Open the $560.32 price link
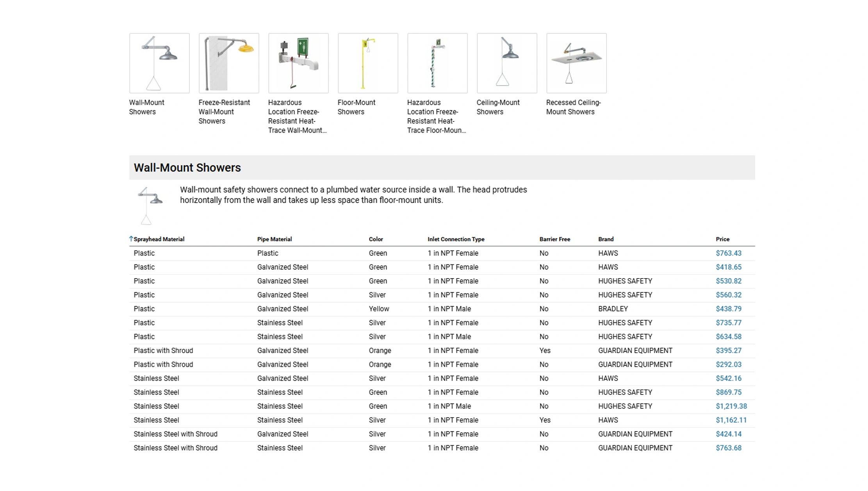 click(729, 295)
